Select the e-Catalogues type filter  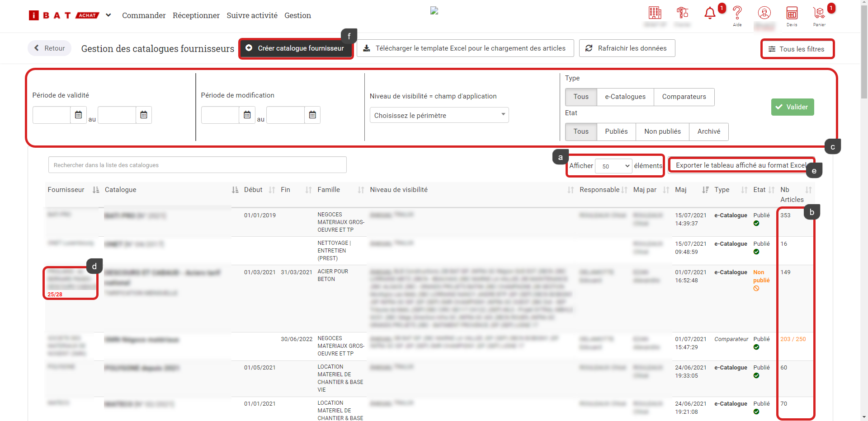pos(625,97)
